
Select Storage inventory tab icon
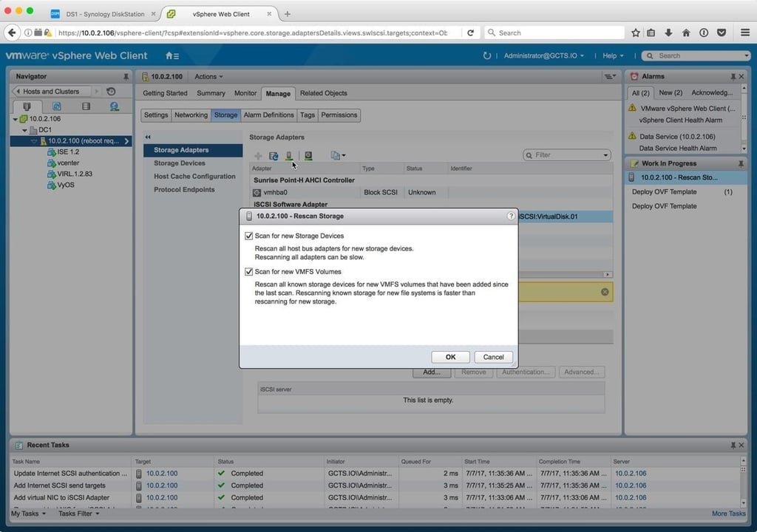pos(86,106)
